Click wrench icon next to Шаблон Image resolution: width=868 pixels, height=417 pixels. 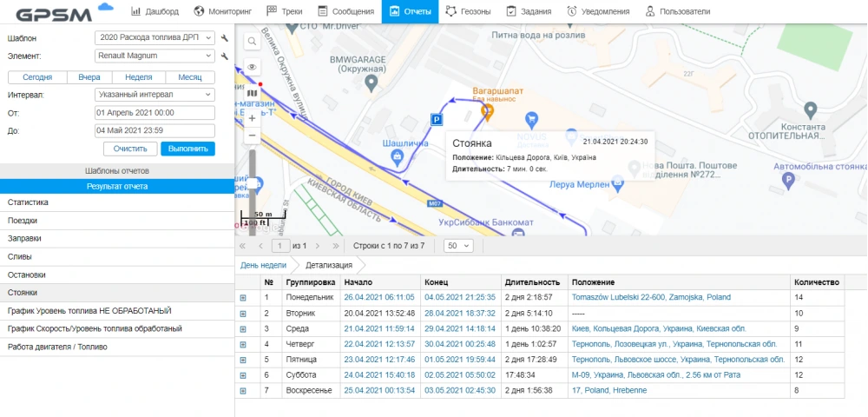(225, 39)
